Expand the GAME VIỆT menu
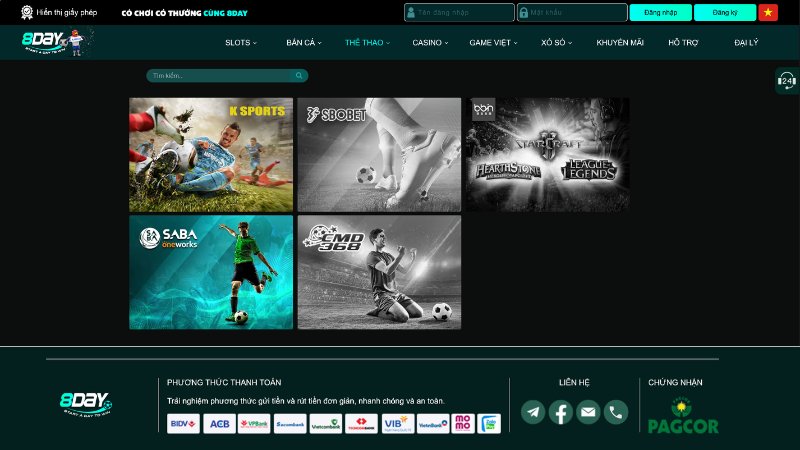 (493, 42)
